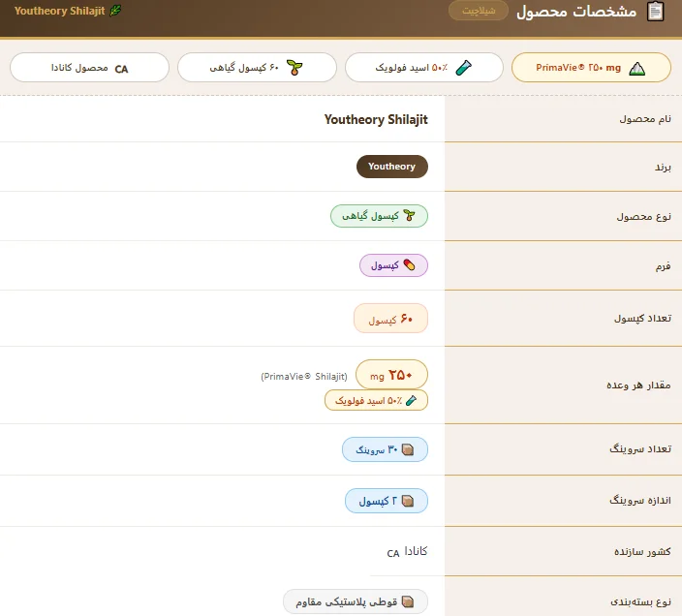Image resolution: width=682 pixels, height=616 pixels.
Task: Click the مشخصات محصول heading
Action: [x=576, y=12]
